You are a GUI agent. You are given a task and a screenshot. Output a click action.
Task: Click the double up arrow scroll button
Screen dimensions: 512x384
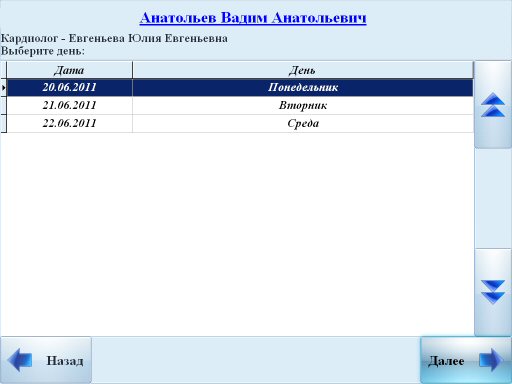pyautogui.click(x=493, y=105)
